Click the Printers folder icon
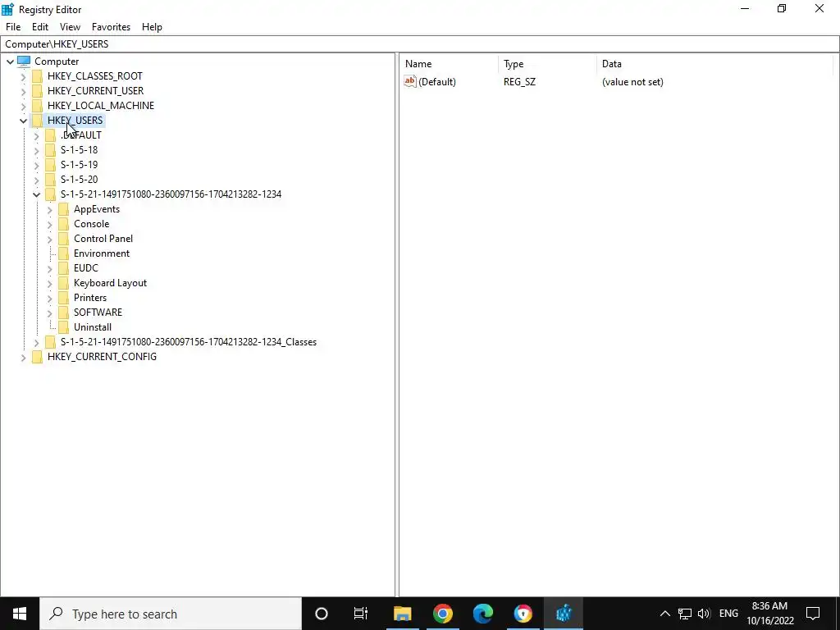Screen dimensions: 840x630 [x=63, y=297]
